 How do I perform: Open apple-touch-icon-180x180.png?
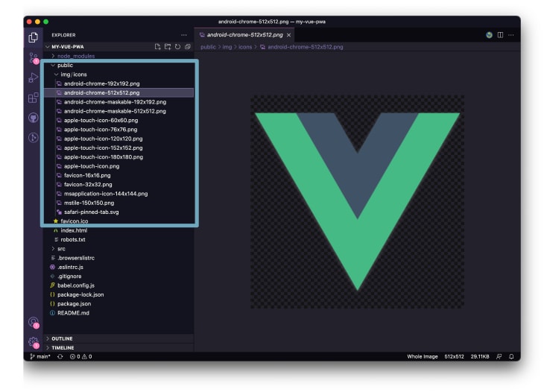tap(119, 157)
